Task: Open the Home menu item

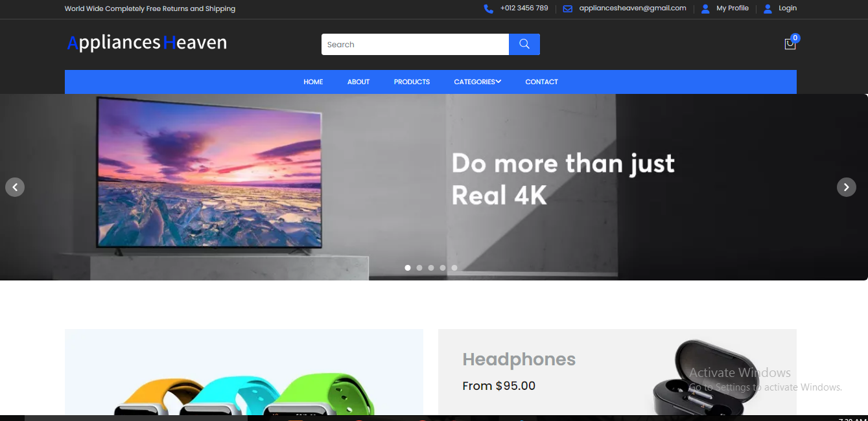Action: (313, 82)
